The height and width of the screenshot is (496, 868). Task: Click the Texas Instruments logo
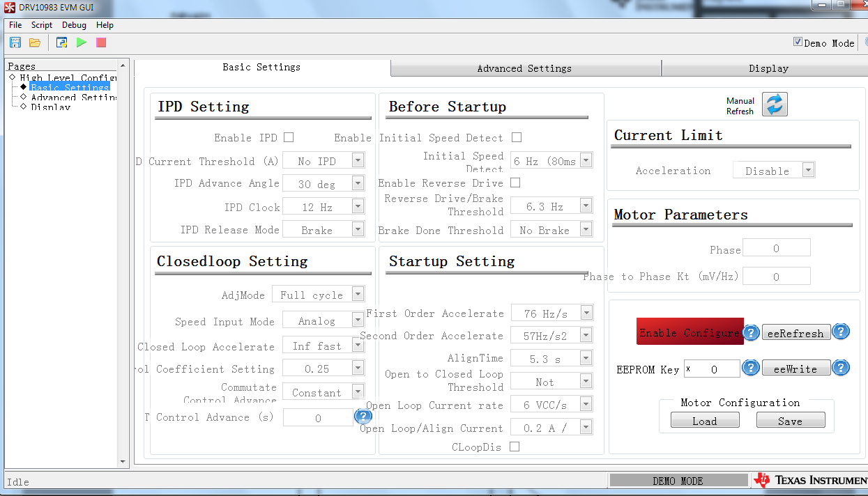pos(810,480)
